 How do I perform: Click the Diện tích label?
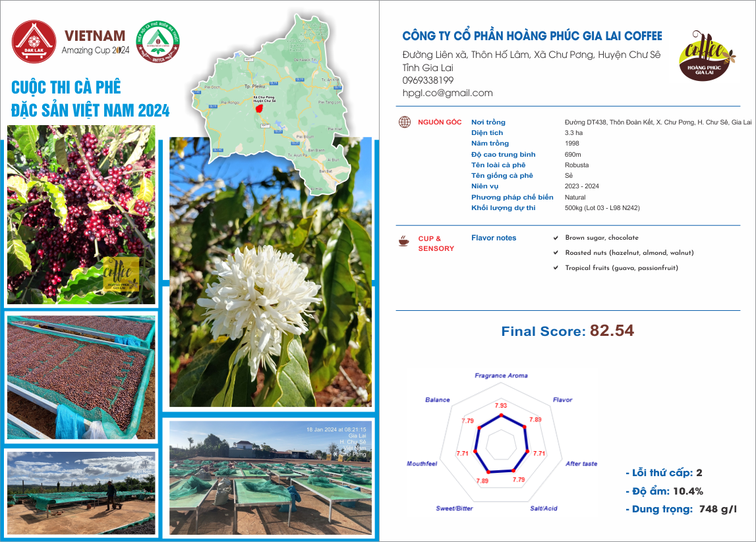[x=487, y=133]
